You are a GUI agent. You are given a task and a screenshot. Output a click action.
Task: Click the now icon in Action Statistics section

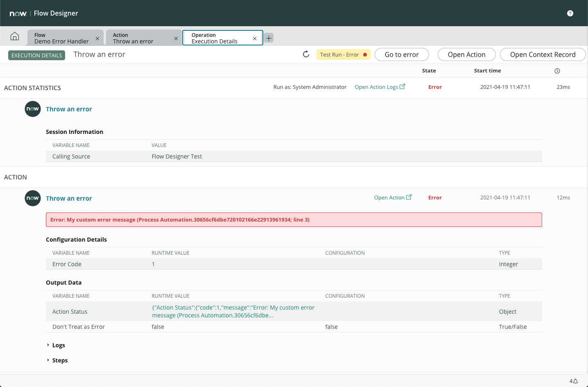click(33, 109)
